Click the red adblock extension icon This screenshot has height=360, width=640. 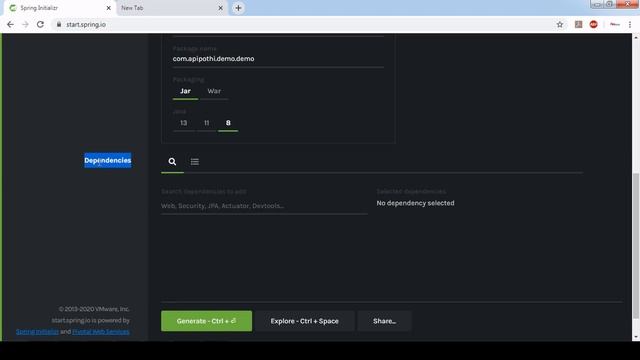click(x=593, y=24)
